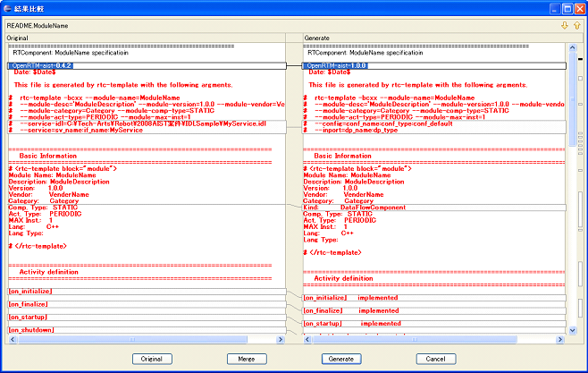
Task: Click Basic Information heading in Generate
Action: (x=343, y=156)
